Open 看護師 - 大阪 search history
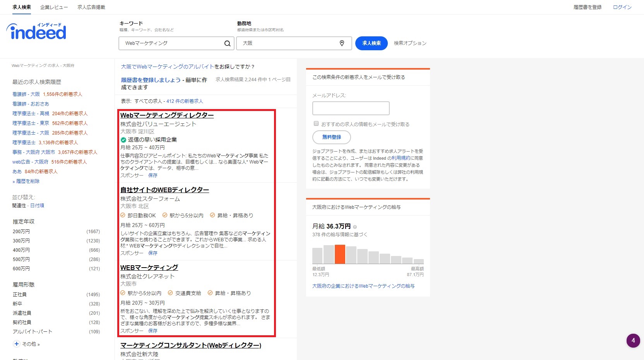This screenshot has width=644, height=360. tap(26, 94)
